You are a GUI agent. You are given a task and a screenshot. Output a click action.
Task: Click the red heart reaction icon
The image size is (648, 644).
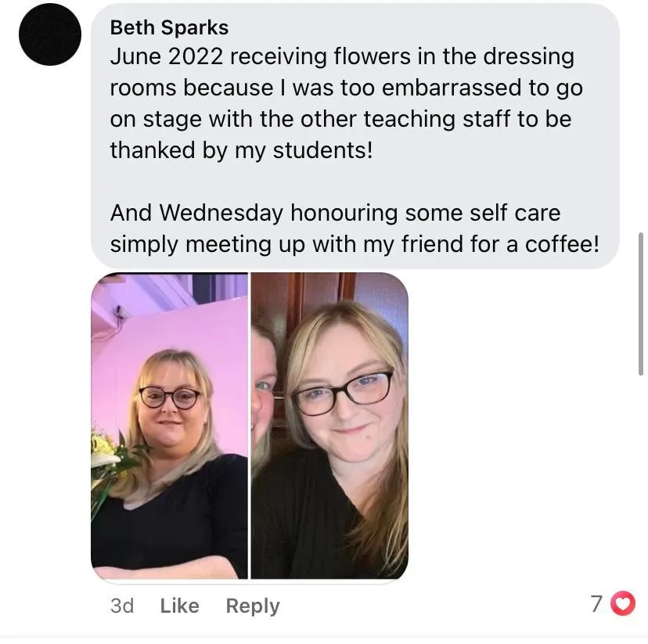623,603
